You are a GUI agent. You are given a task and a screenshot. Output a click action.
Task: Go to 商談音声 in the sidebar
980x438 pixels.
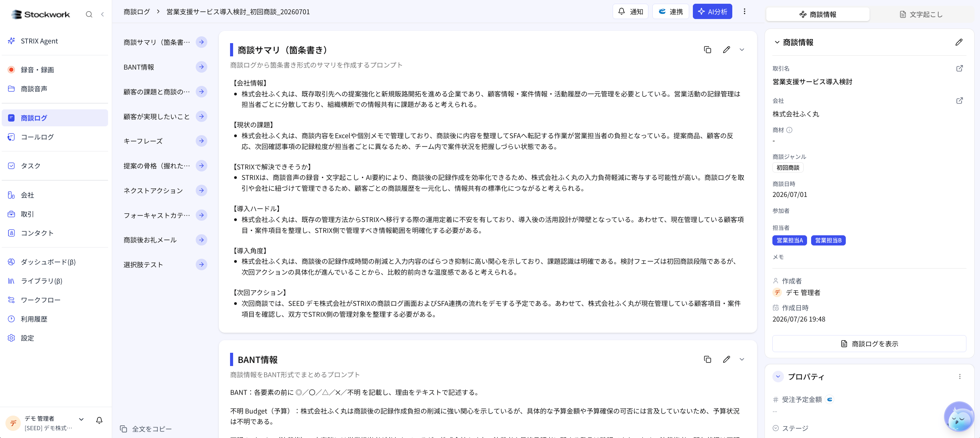tap(55, 89)
